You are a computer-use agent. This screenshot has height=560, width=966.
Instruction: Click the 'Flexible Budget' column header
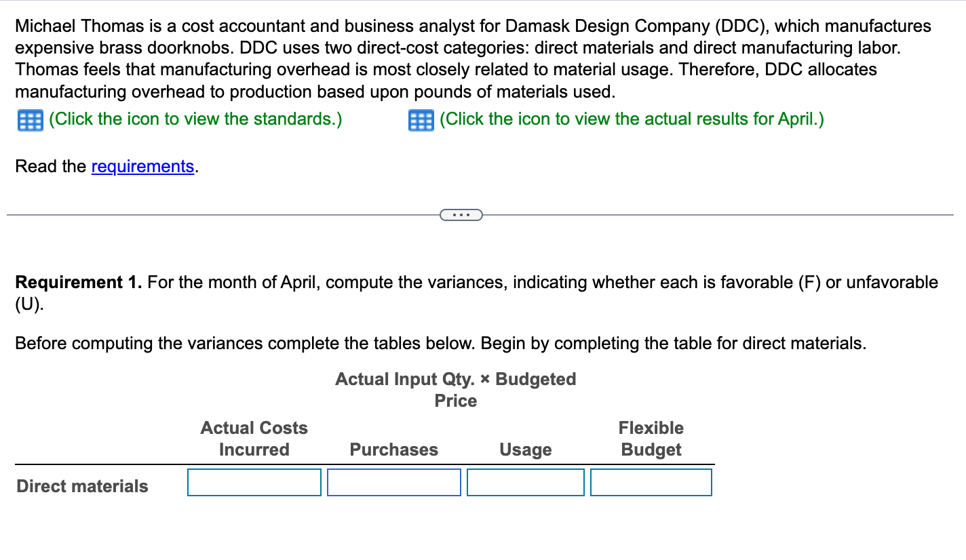[x=651, y=439]
